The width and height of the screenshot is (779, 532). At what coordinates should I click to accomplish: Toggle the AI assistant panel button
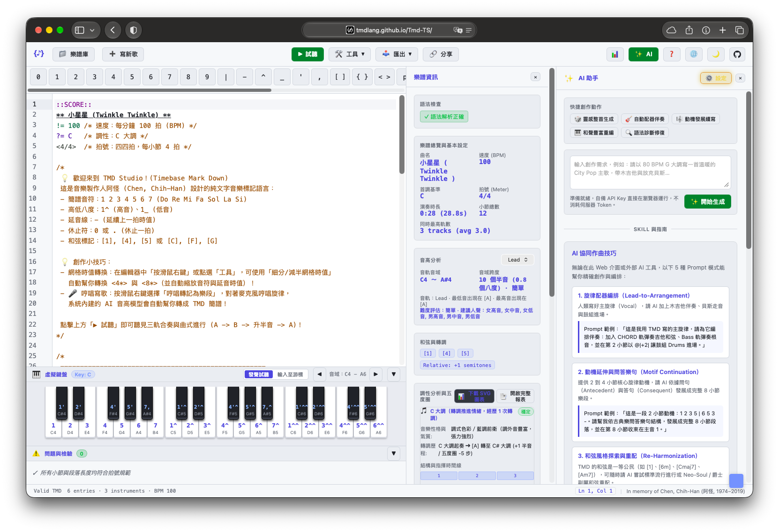coord(643,54)
